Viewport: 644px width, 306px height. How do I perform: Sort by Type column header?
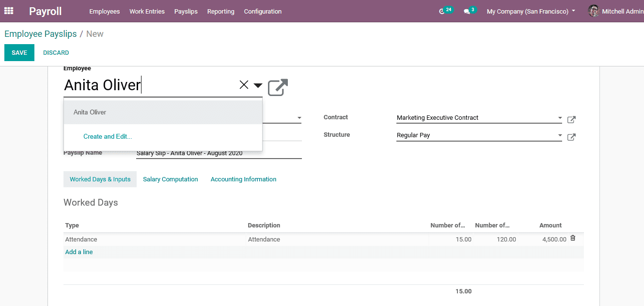coord(72,225)
